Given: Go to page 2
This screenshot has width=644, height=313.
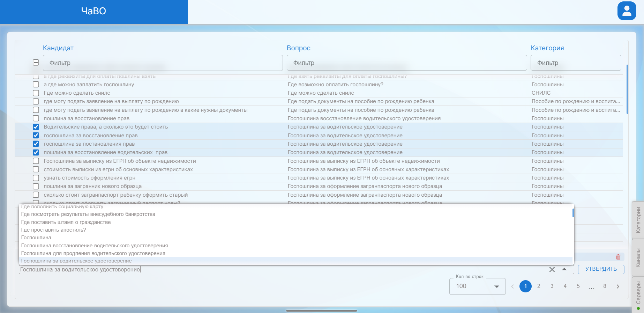Looking at the screenshot, I should [x=539, y=286].
